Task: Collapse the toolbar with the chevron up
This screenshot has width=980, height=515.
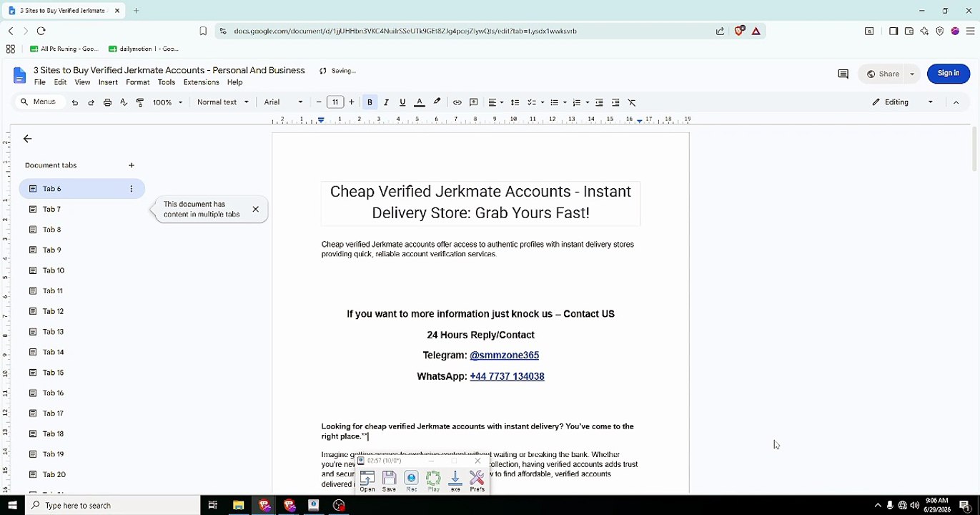Action: [956, 102]
